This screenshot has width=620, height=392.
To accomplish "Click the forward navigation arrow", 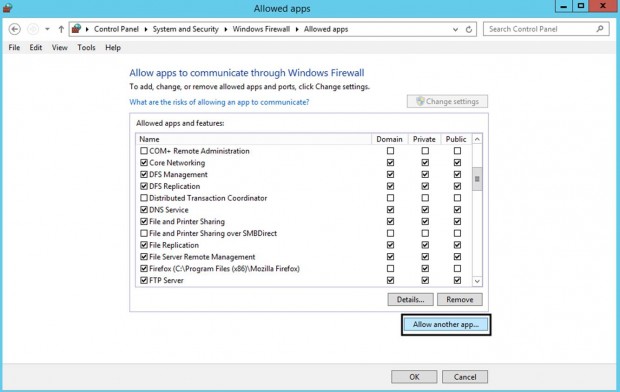I will (33, 29).
